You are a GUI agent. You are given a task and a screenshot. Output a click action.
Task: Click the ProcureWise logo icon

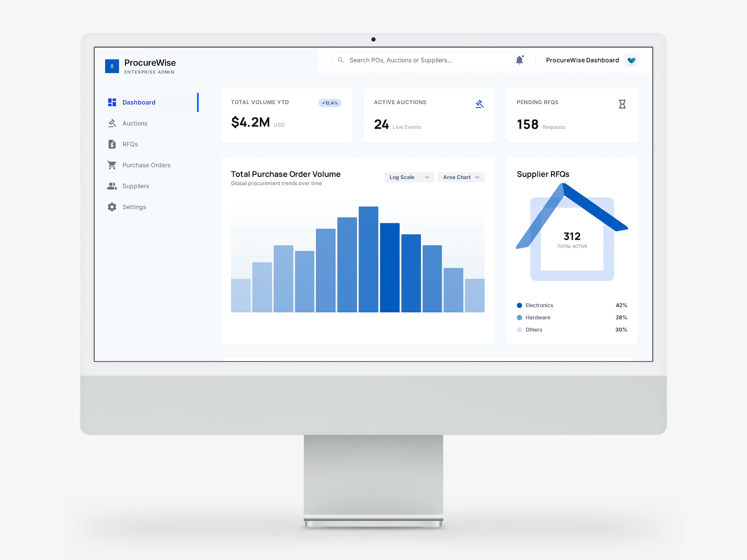coord(112,66)
